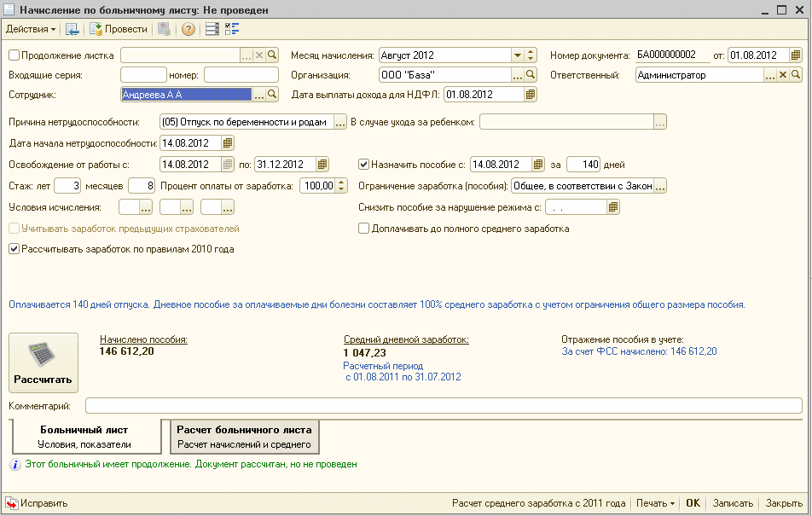Click the info icon beside status message

click(15, 465)
